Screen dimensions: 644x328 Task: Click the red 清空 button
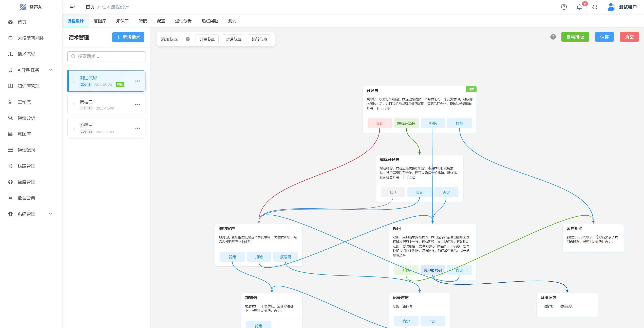click(629, 37)
